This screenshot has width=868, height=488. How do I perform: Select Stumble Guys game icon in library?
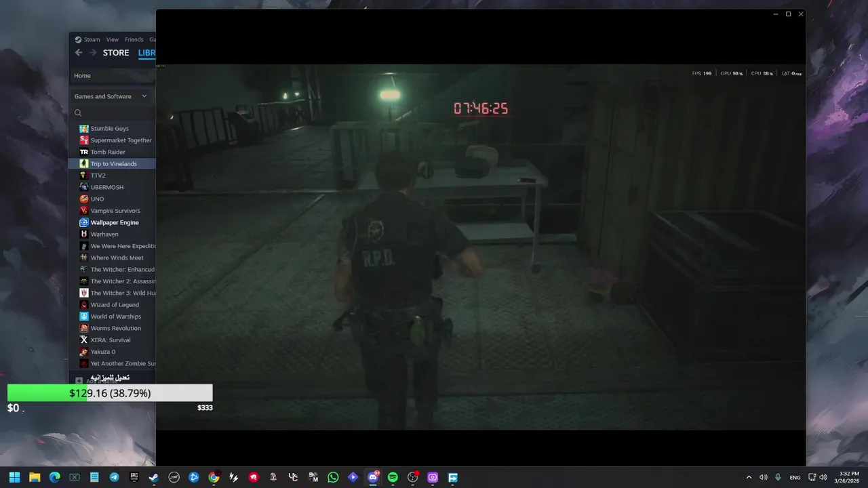click(x=84, y=129)
